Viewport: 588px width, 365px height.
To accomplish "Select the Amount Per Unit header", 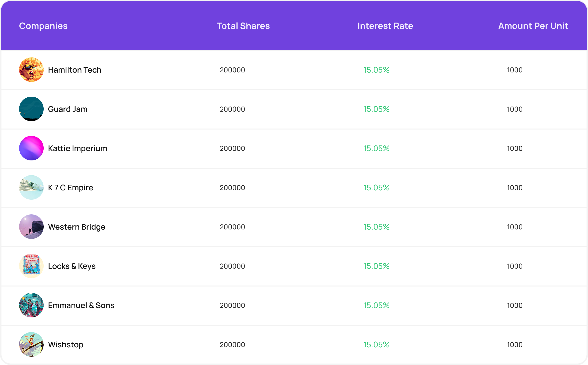I will coord(533,26).
